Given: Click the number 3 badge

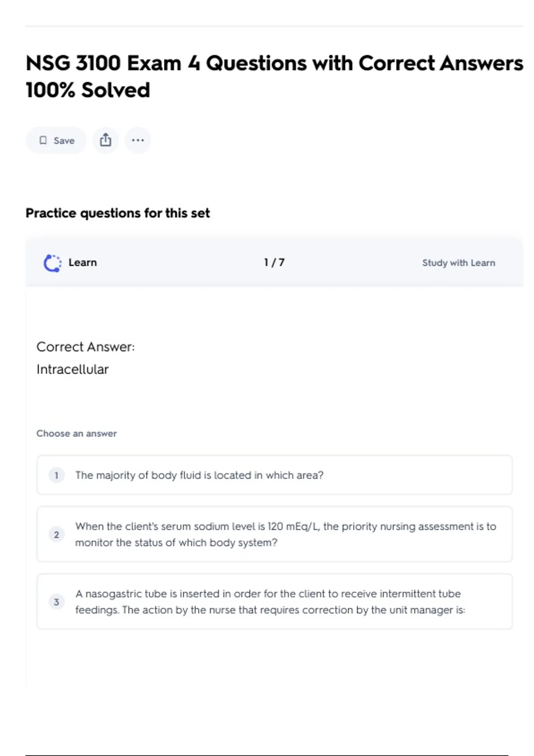Looking at the screenshot, I should click(57, 602).
